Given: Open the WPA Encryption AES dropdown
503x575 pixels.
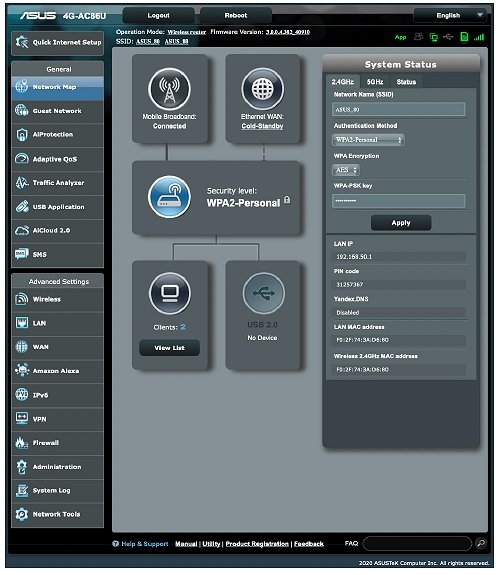Looking at the screenshot, I should click(346, 170).
